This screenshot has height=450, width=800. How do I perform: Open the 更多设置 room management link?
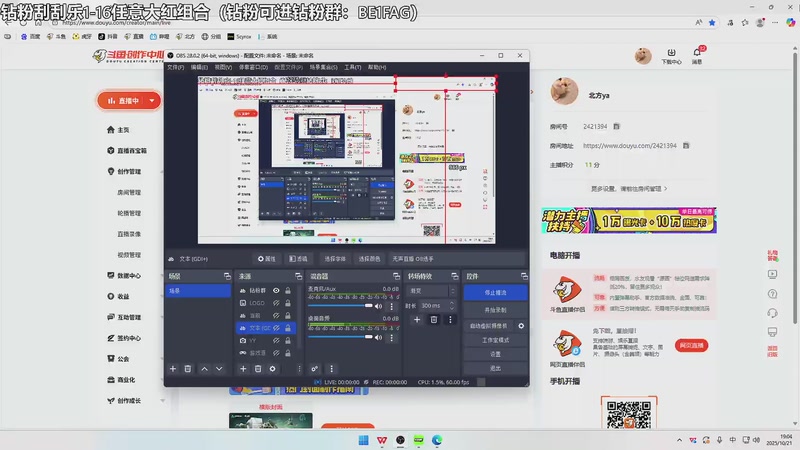point(629,189)
